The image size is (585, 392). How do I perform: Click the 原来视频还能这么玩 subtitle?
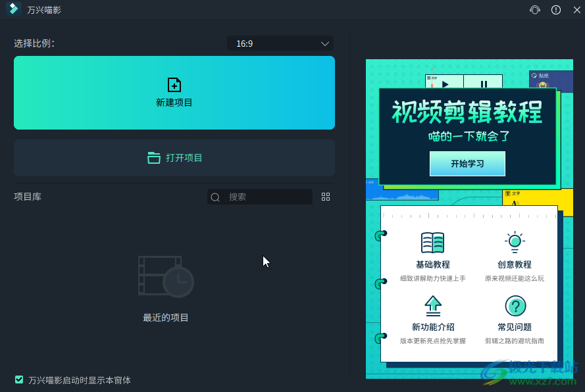click(515, 278)
